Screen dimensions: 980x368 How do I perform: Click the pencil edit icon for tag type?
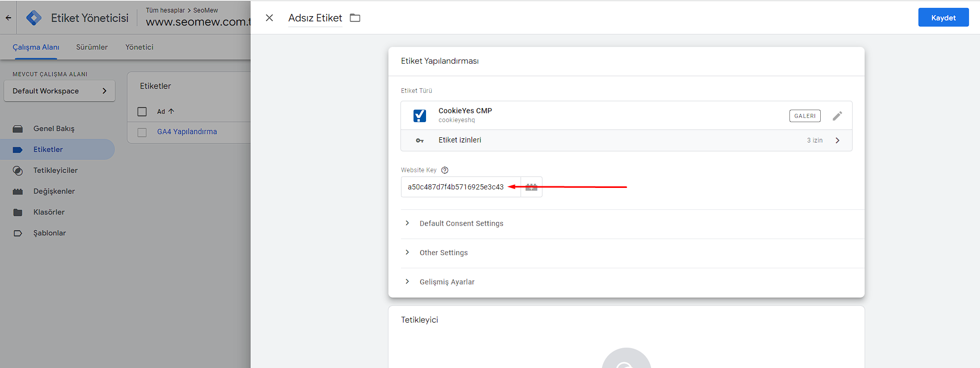click(x=837, y=116)
